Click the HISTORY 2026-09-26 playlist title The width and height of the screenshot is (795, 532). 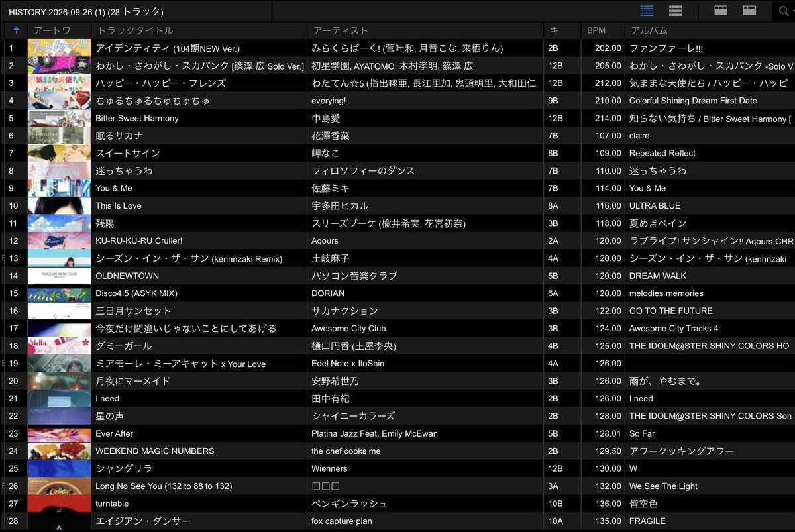click(x=86, y=12)
